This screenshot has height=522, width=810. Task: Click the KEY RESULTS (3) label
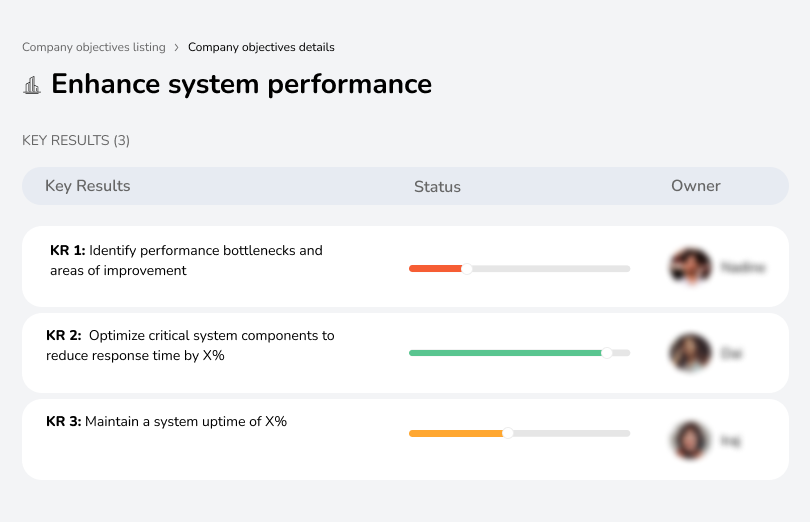(76, 141)
